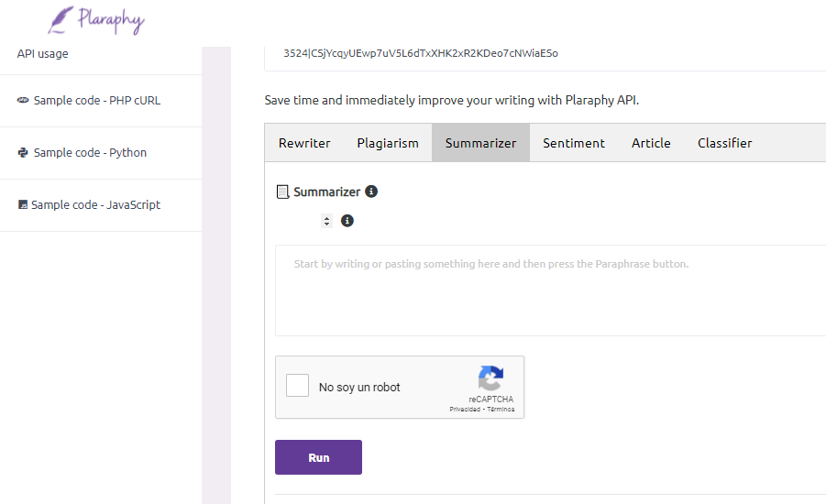This screenshot has width=826, height=504.
Task: Switch to the Rewriter tab
Action: click(304, 143)
